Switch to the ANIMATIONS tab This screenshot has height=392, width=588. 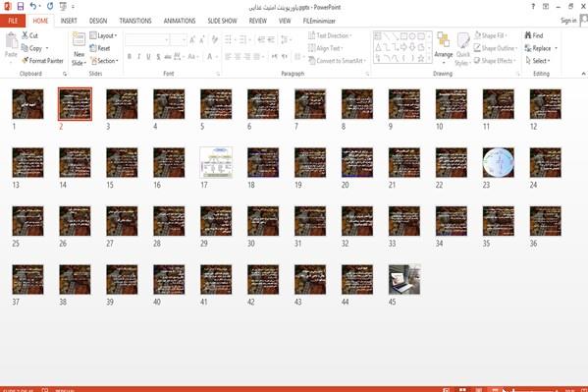180,21
